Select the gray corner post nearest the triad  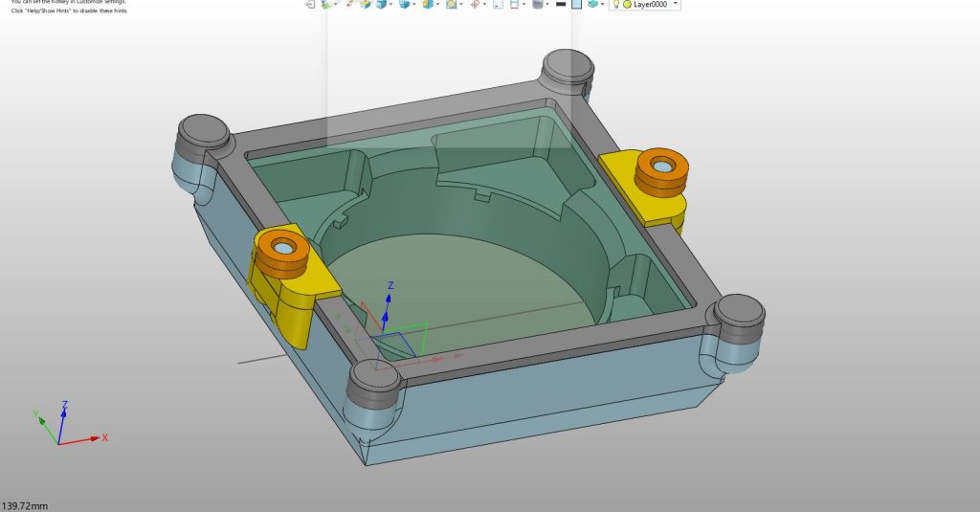coord(373,383)
